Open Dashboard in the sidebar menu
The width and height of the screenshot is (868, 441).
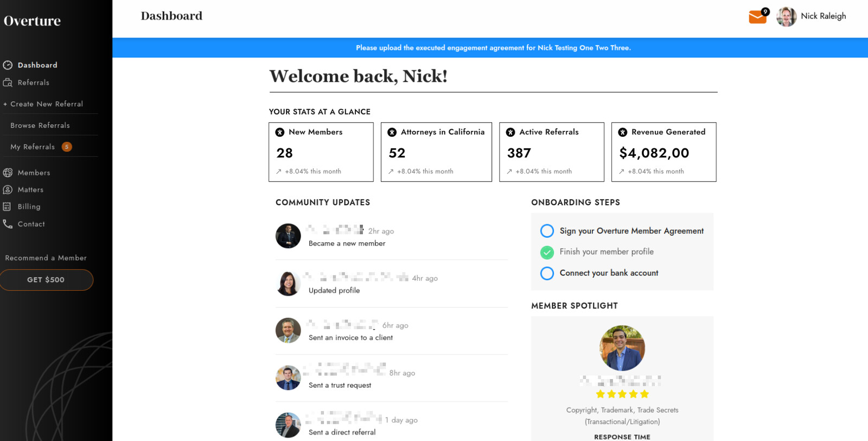coord(37,65)
